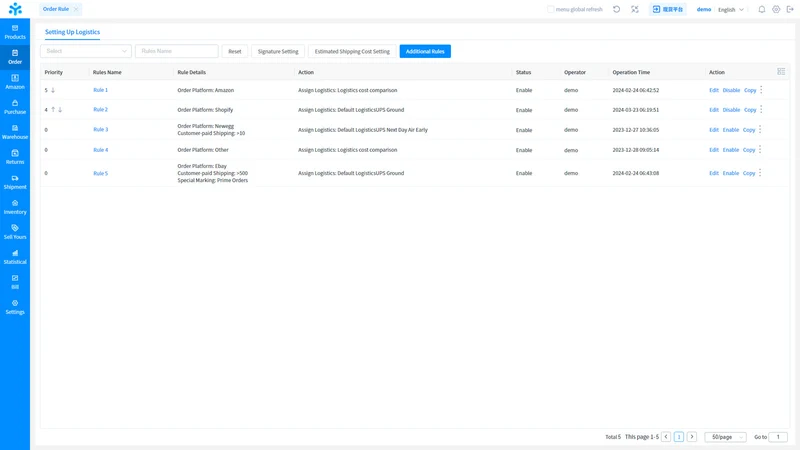Image resolution: width=800 pixels, height=450 pixels.
Task: Switch to the Order Rule tab
Action: click(x=56, y=9)
